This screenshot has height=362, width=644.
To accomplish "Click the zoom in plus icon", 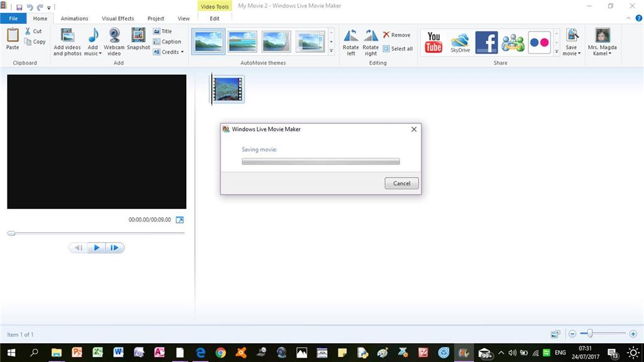I will click(x=633, y=334).
